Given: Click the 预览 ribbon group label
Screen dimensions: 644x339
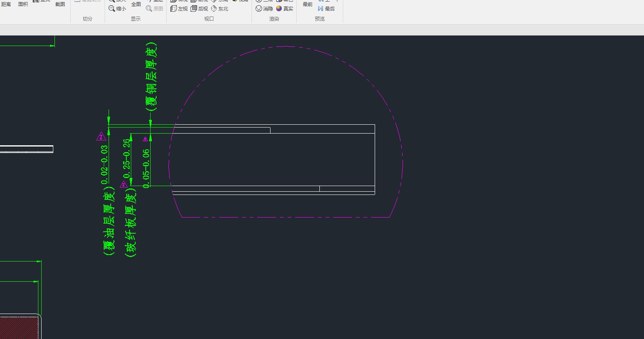Looking at the screenshot, I should [320, 19].
